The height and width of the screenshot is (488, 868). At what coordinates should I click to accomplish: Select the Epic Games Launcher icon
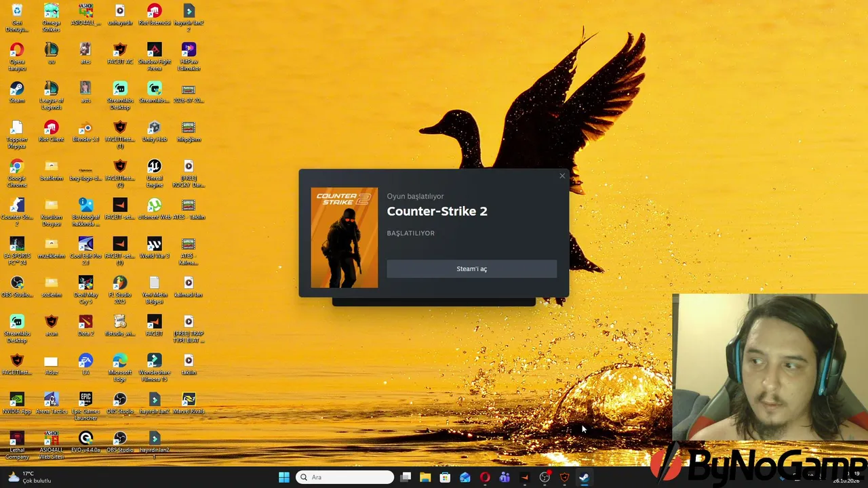point(85,407)
